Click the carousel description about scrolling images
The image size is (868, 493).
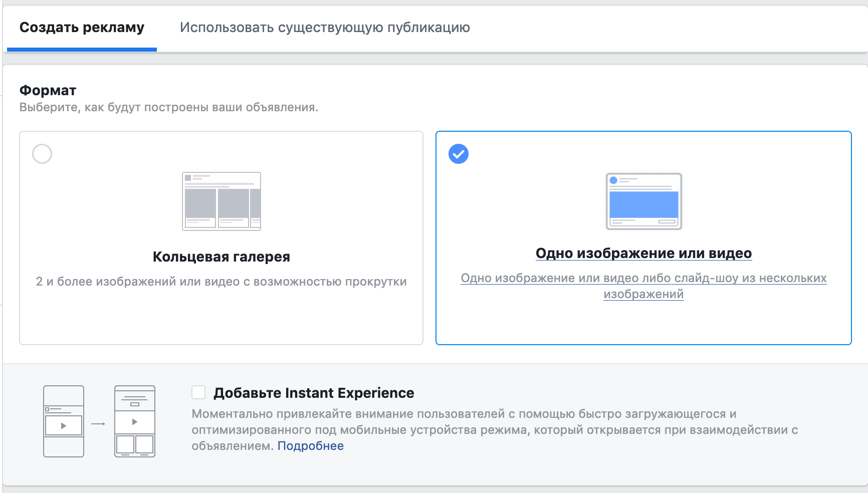pyautogui.click(x=222, y=282)
